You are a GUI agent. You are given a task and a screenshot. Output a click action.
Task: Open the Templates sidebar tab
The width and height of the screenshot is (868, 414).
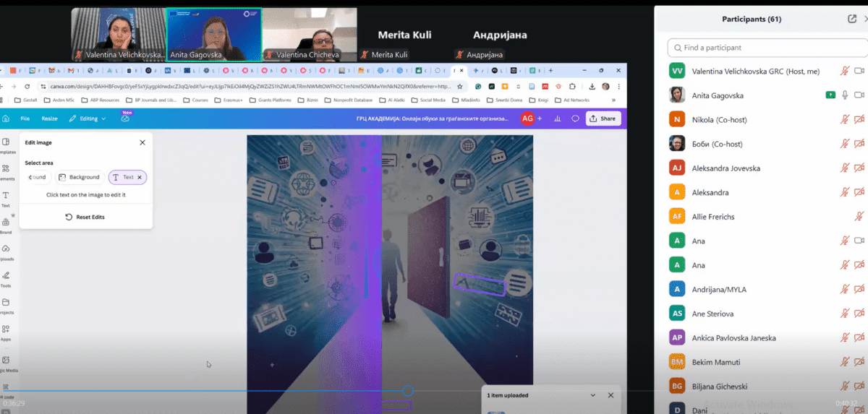[x=6, y=146]
